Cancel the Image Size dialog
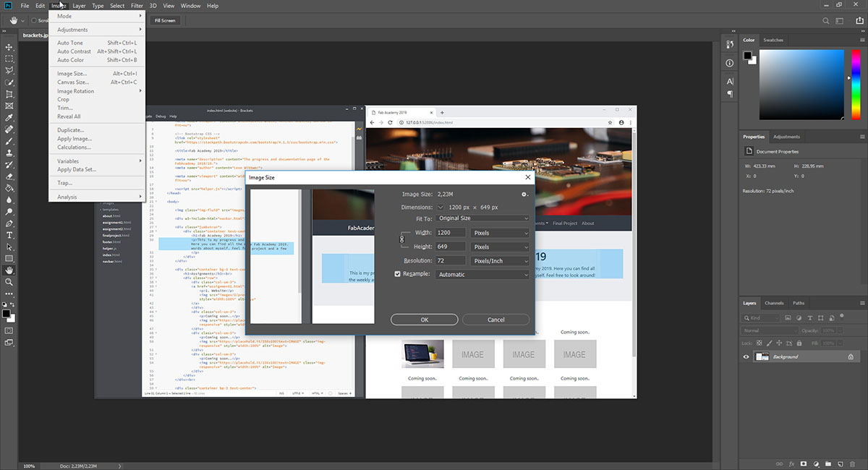This screenshot has width=868, height=470. click(496, 320)
